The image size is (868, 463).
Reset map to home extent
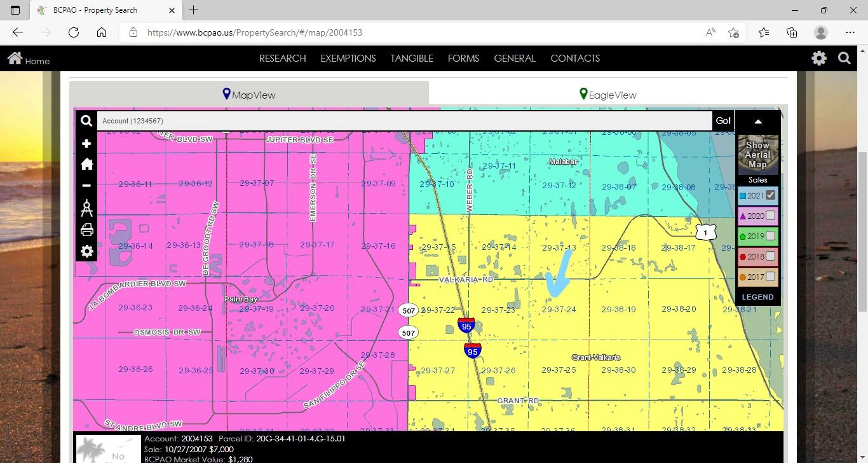pos(87,164)
